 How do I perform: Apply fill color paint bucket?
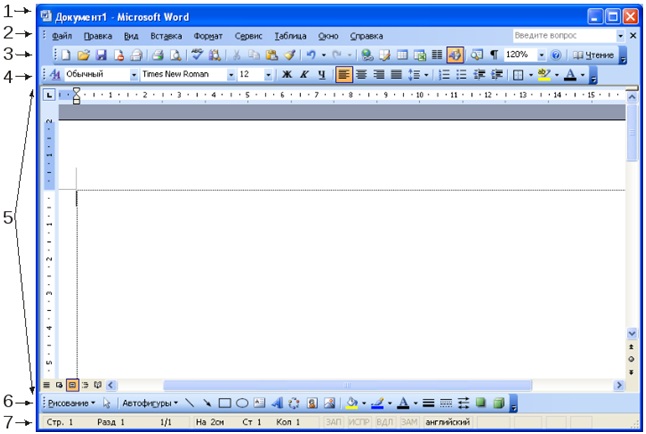(352, 403)
